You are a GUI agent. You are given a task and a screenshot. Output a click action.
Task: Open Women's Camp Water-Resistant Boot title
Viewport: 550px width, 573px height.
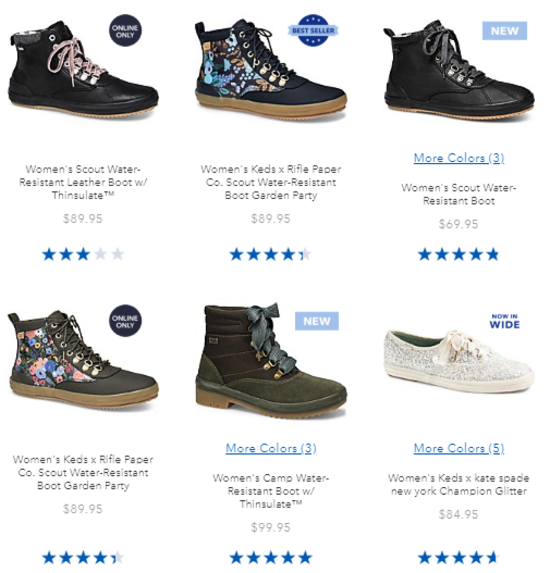(x=271, y=491)
